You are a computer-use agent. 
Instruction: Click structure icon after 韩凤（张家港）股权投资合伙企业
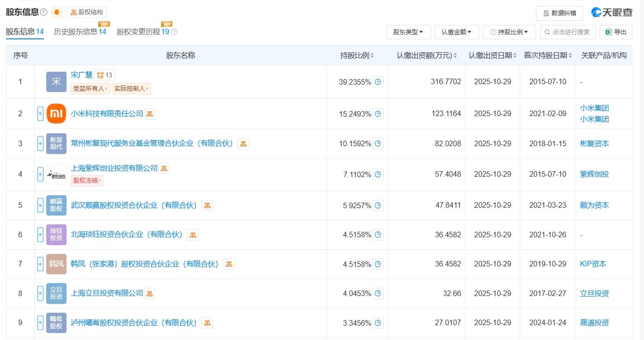pos(229,264)
